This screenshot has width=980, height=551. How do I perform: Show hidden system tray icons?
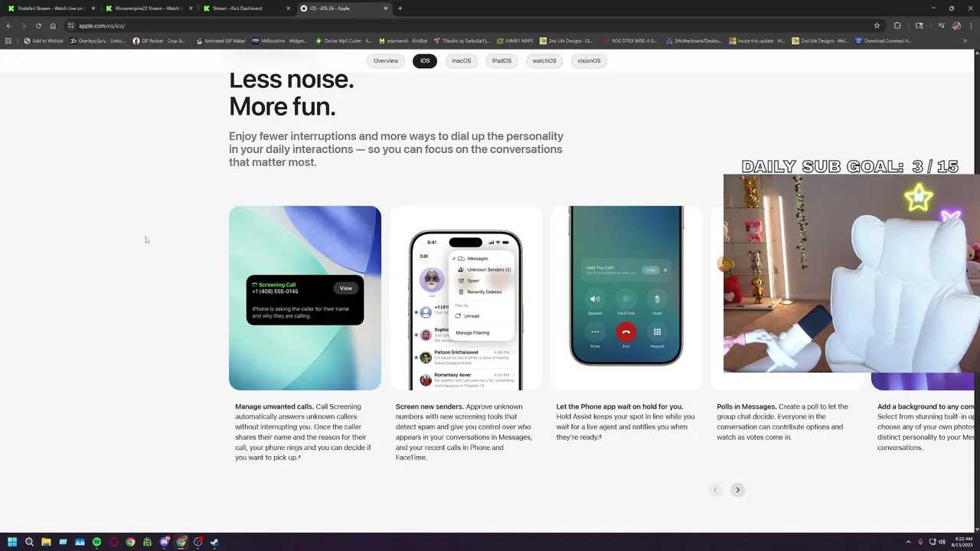coord(908,542)
